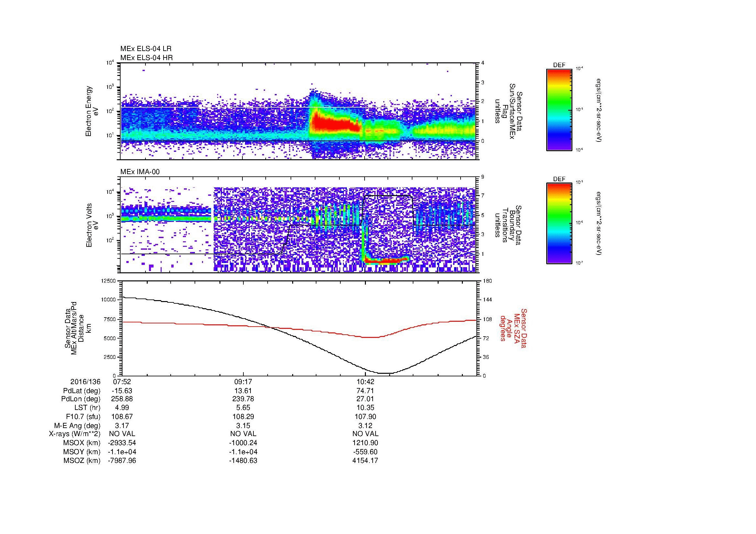Click the Boundary Transitions axis label

509,225
